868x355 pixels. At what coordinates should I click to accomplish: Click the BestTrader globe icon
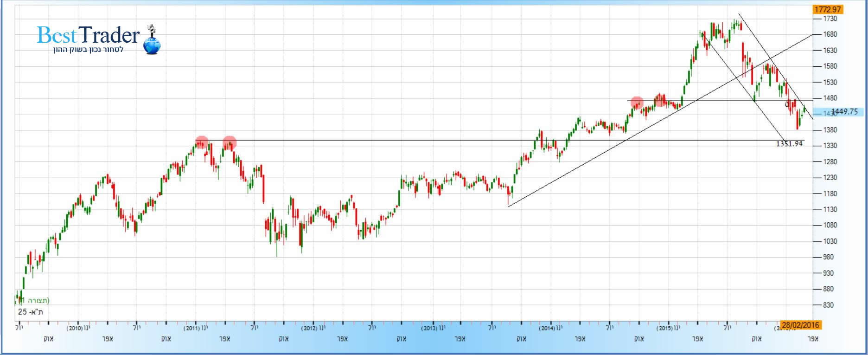152,45
